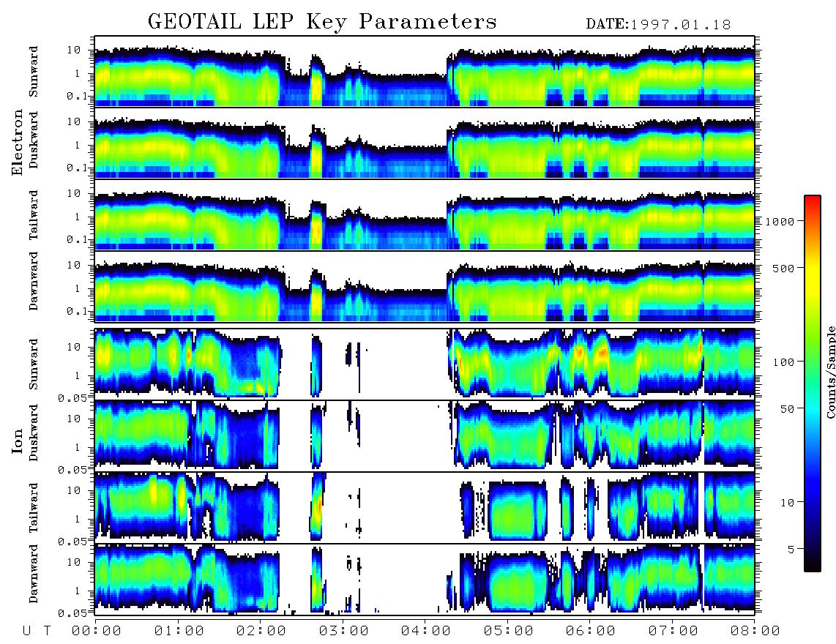Viewport: 836px width, 644px height.
Task: Click the Electron Tailward spectrogram panel
Action: pyautogui.click(x=425, y=214)
